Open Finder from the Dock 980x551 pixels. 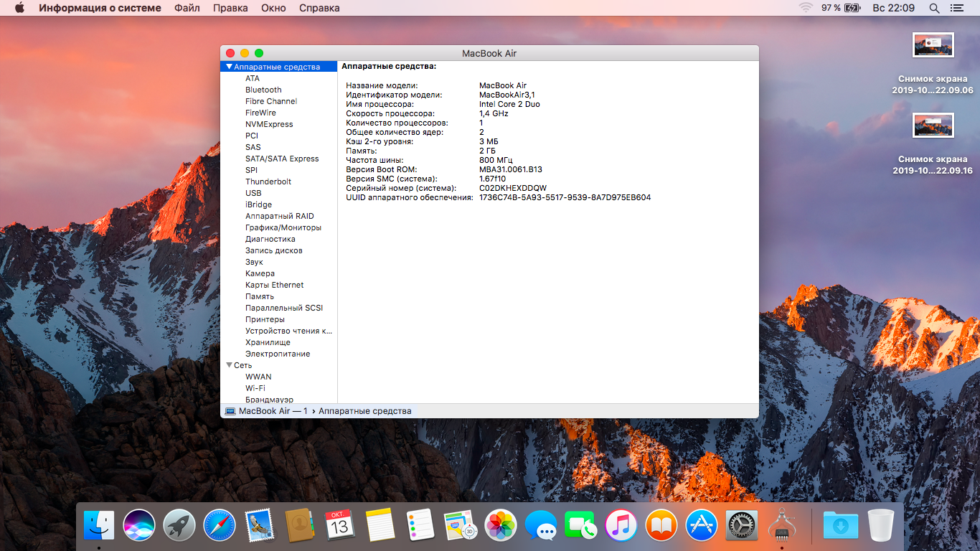point(99,525)
